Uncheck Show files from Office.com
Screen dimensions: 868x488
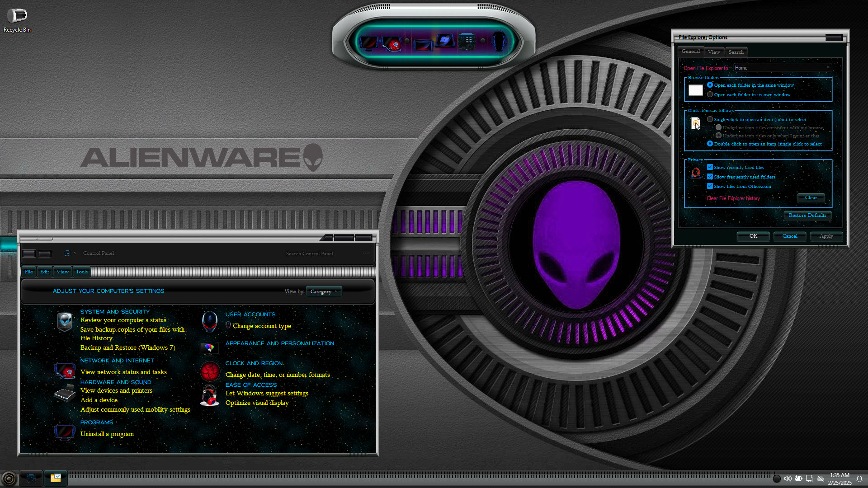[x=710, y=186]
